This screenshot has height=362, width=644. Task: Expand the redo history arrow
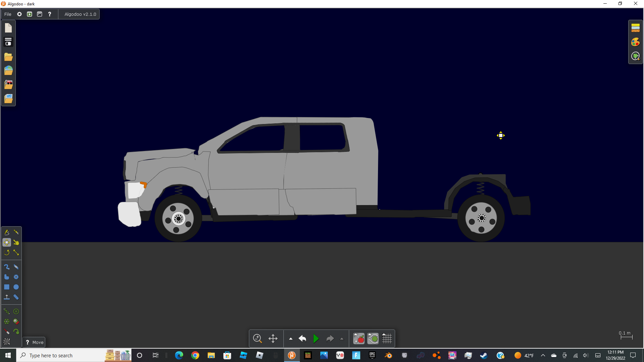(342, 339)
